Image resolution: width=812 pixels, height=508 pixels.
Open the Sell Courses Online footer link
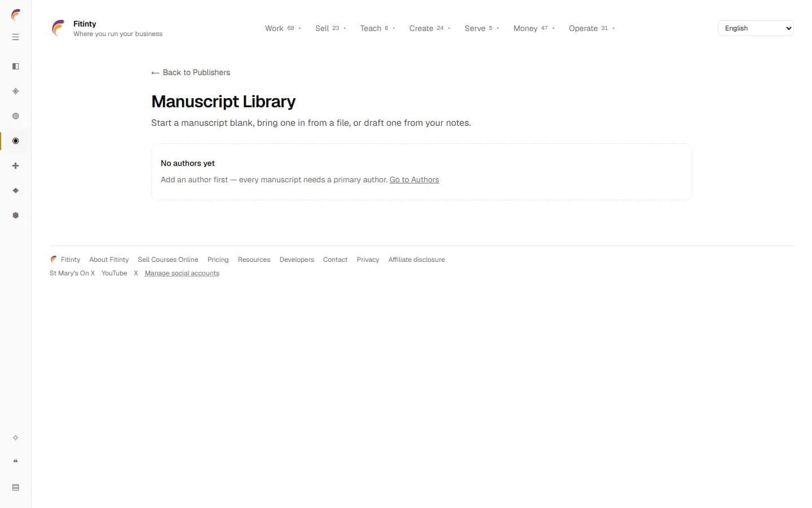tap(168, 260)
